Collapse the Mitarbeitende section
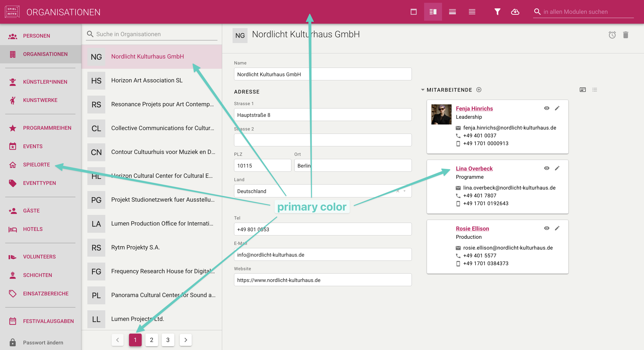This screenshot has width=644, height=350. tap(422, 90)
